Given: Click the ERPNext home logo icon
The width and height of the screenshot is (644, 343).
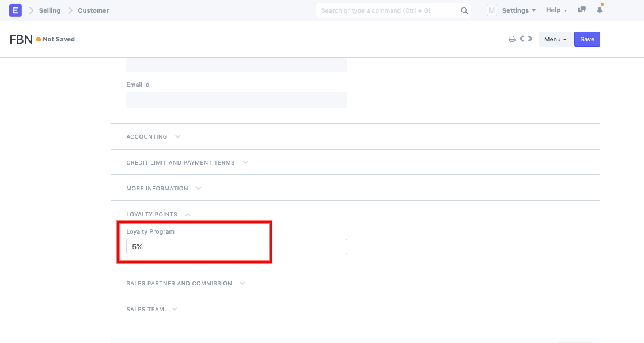Looking at the screenshot, I should (16, 10).
